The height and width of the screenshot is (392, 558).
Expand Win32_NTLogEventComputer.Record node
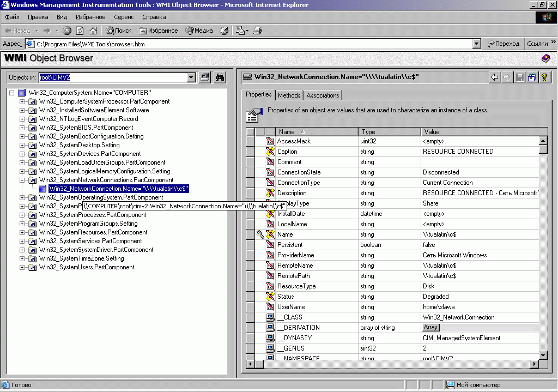tap(22, 119)
